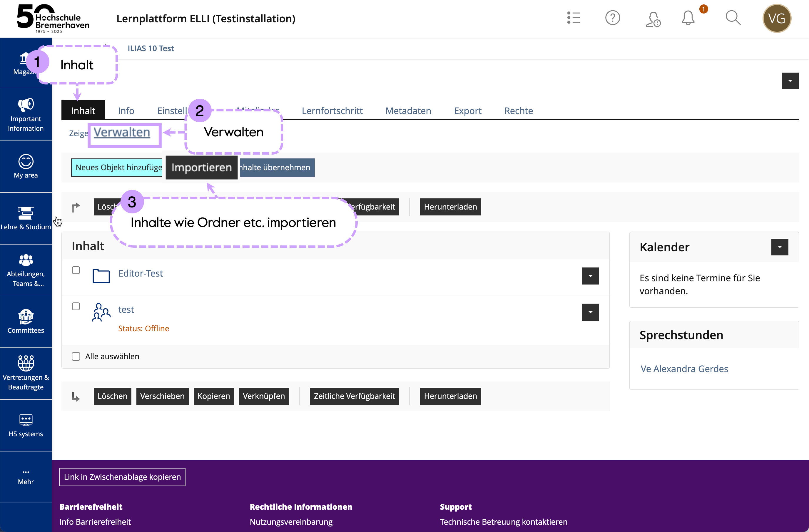The width and height of the screenshot is (809, 532).
Task: Expand the Editor-Test actions dropdown
Action: pyautogui.click(x=590, y=276)
